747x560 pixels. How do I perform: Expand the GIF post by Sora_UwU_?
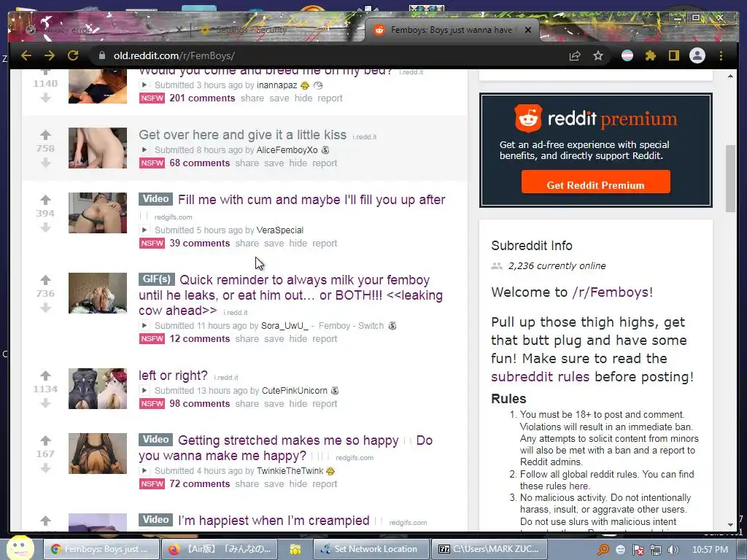click(x=144, y=326)
